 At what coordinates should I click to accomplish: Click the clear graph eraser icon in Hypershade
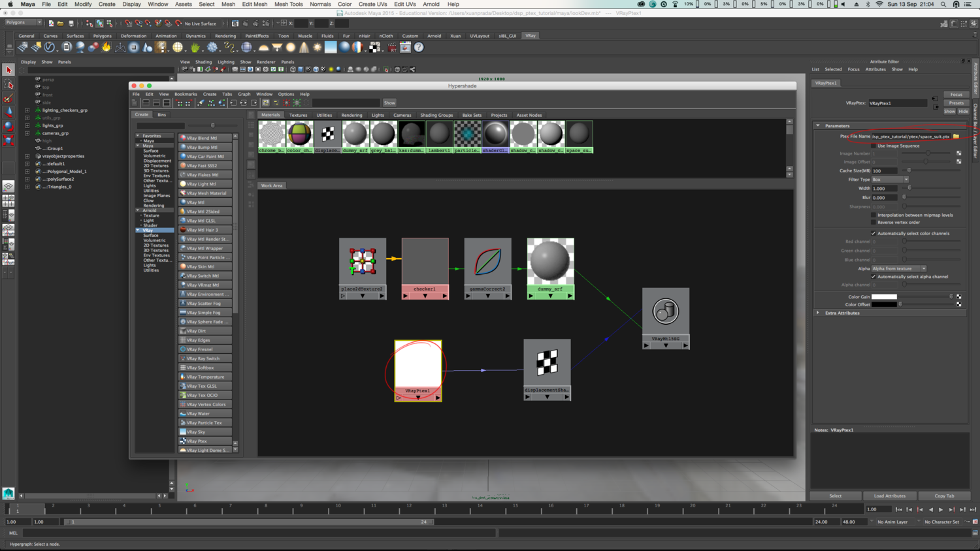point(201,102)
